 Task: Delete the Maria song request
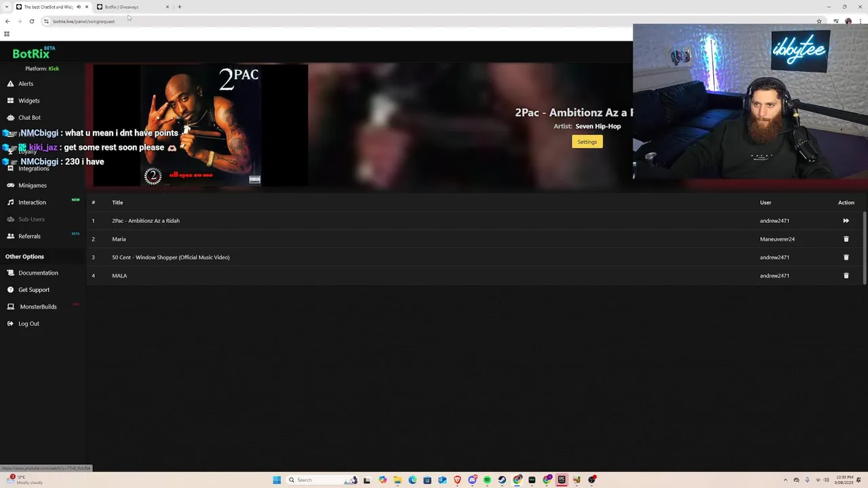pos(846,239)
